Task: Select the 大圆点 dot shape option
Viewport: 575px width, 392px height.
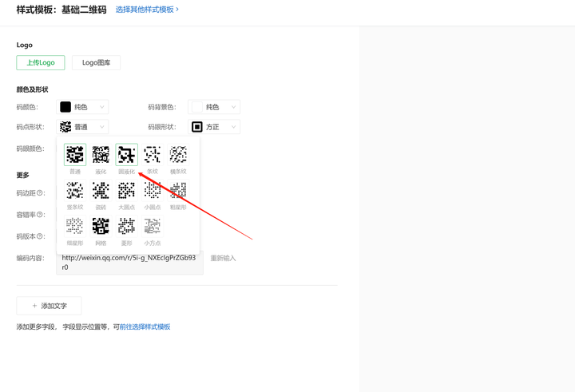Action: tap(126, 190)
